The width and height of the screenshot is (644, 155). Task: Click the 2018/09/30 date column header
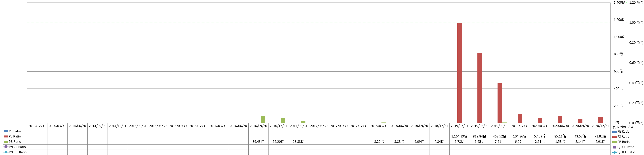[419, 126]
